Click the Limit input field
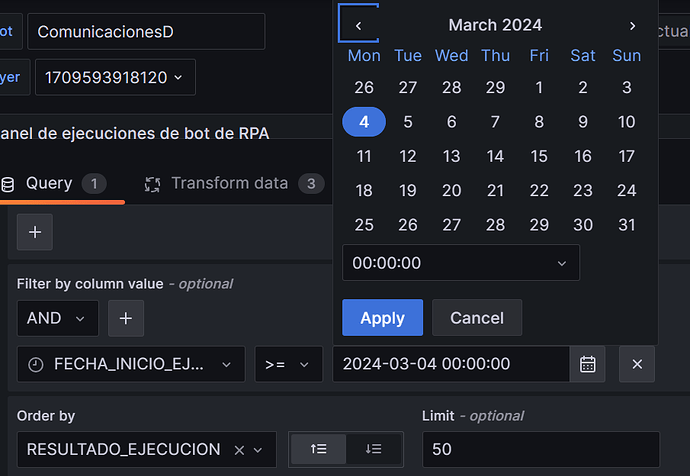This screenshot has height=476, width=690. (x=540, y=450)
